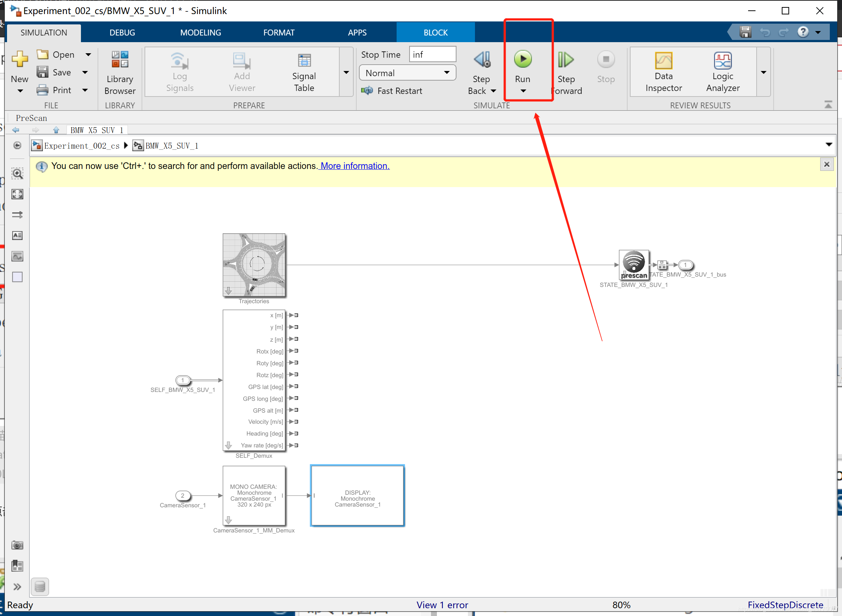Expand the palette with the double chevron
Screen dimensions: 842x616
(x=17, y=587)
